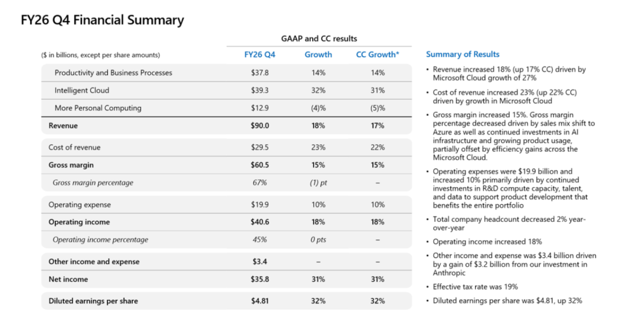
Task: Select the Summary of Results heading
Action: point(462,54)
